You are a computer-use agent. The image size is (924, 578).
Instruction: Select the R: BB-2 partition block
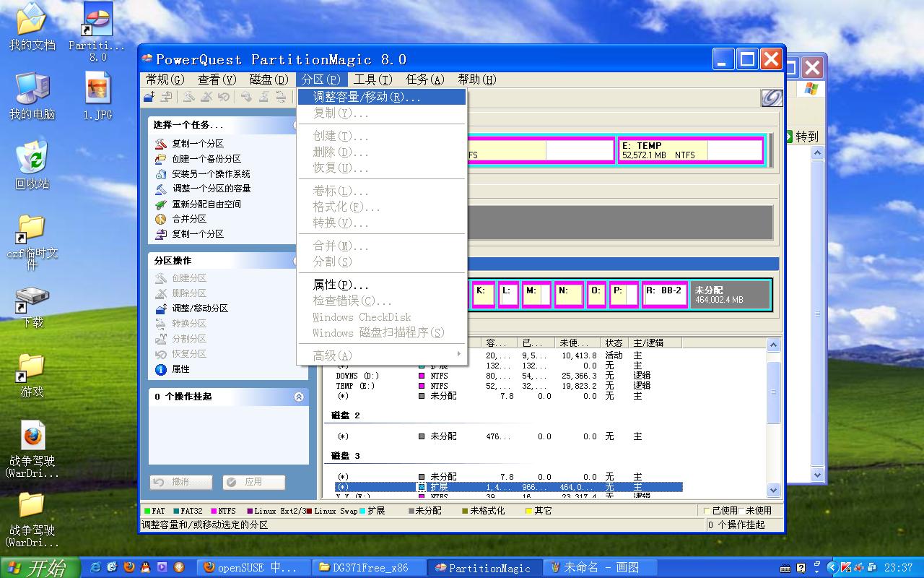tap(665, 295)
